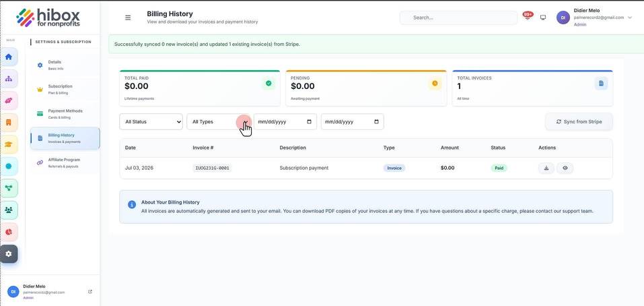The width and height of the screenshot is (644, 306).
Task: Click the Paid status badge
Action: 499,168
